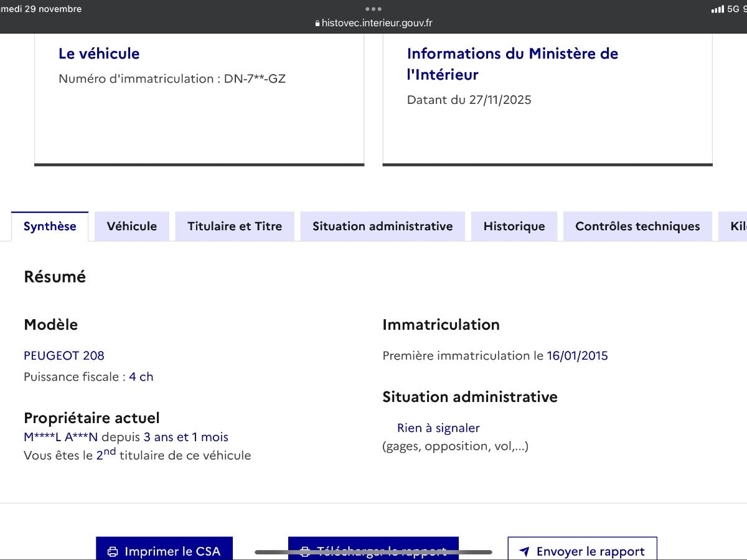Switch to the Véhicule tab
Image resolution: width=747 pixels, height=560 pixels.
tap(132, 226)
